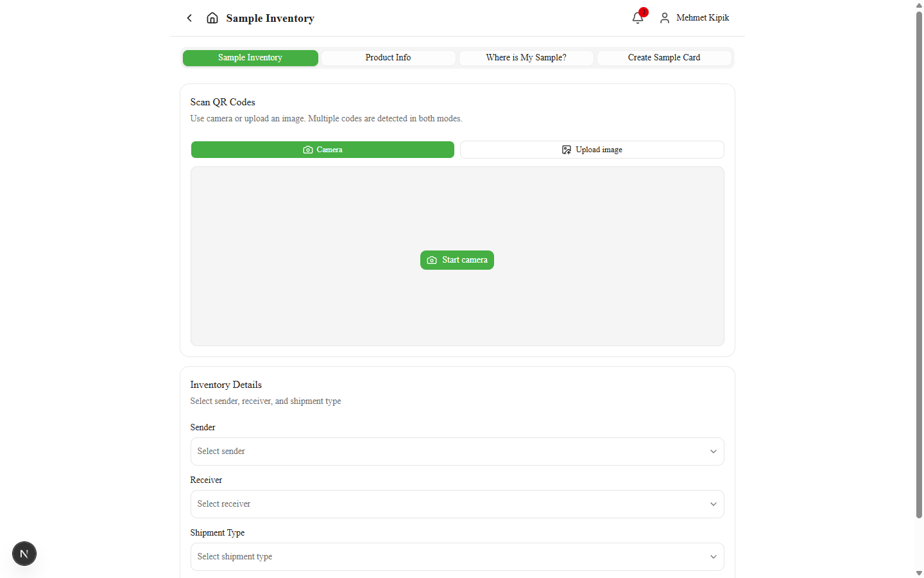Image resolution: width=924 pixels, height=578 pixels.
Task: Click the page vertical scrollbar thumb
Action: (x=919, y=265)
